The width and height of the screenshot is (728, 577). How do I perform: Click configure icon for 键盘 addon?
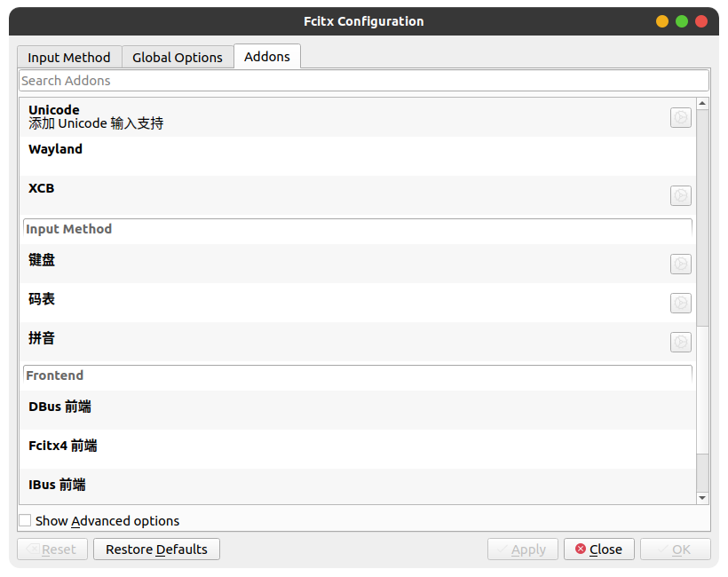tap(681, 265)
